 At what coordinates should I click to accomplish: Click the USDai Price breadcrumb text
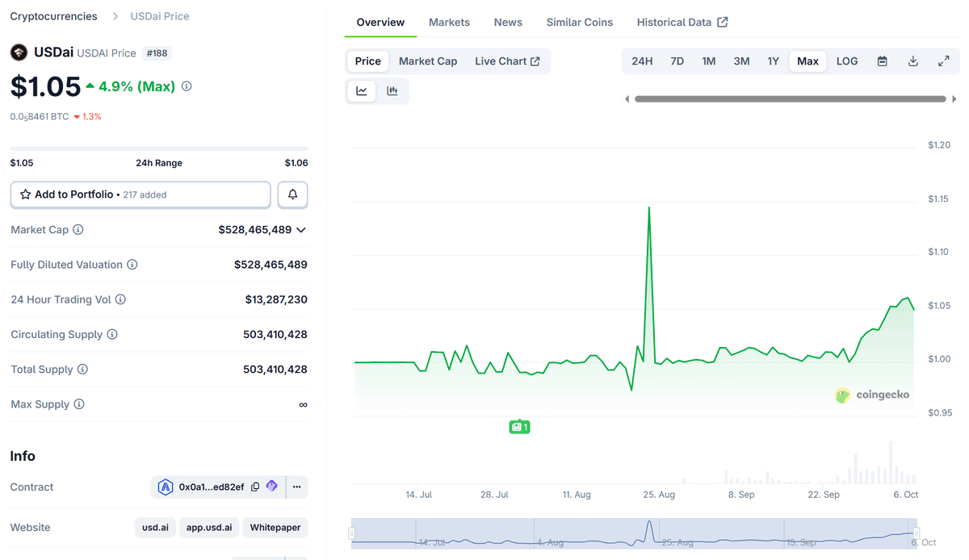160,16
